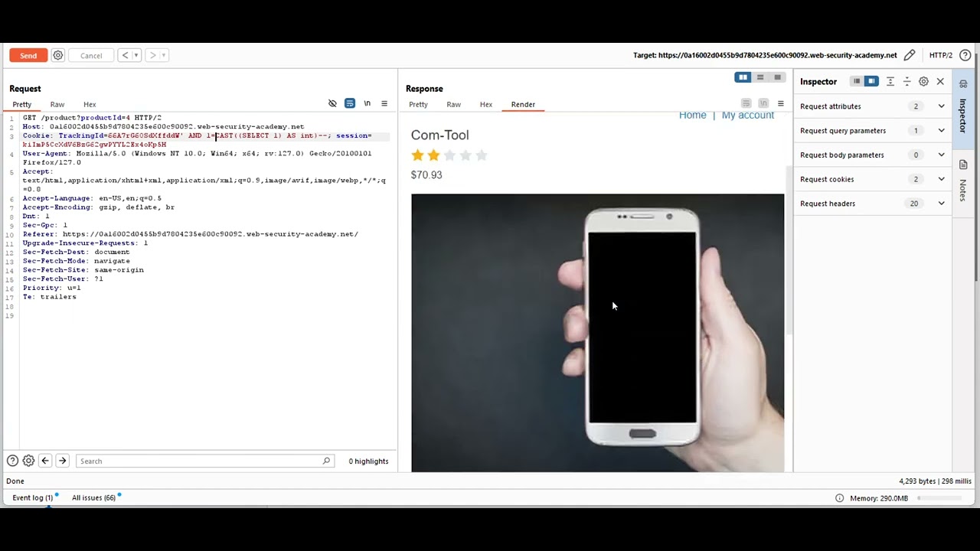This screenshot has width=980, height=551.
Task: Click the $70.93 price text
Action: 426,174
